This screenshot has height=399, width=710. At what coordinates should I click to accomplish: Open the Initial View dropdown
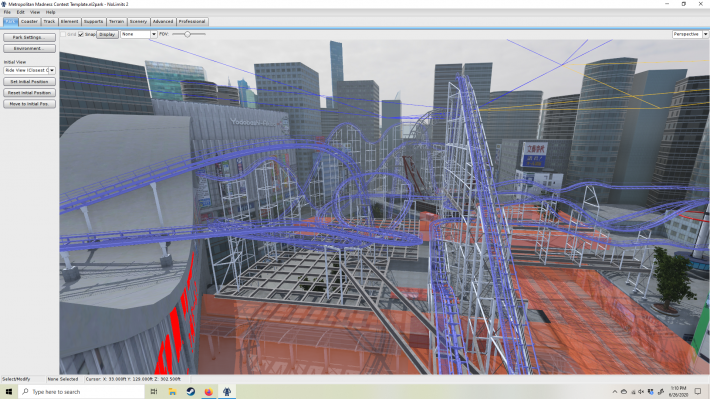click(x=29, y=70)
